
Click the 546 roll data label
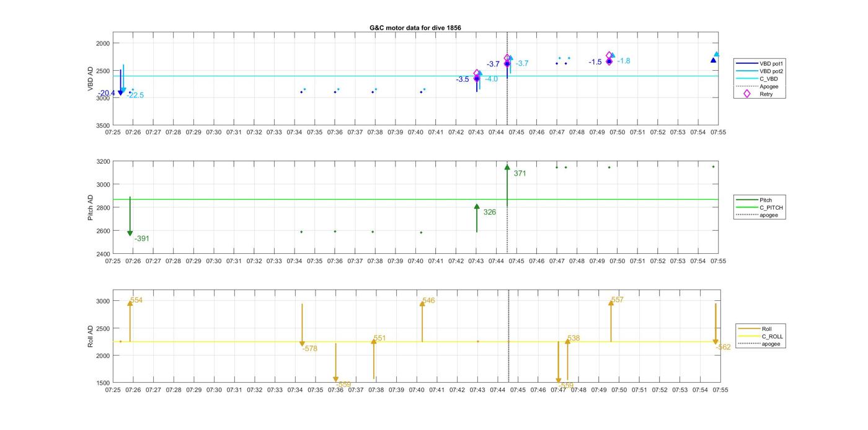(428, 301)
